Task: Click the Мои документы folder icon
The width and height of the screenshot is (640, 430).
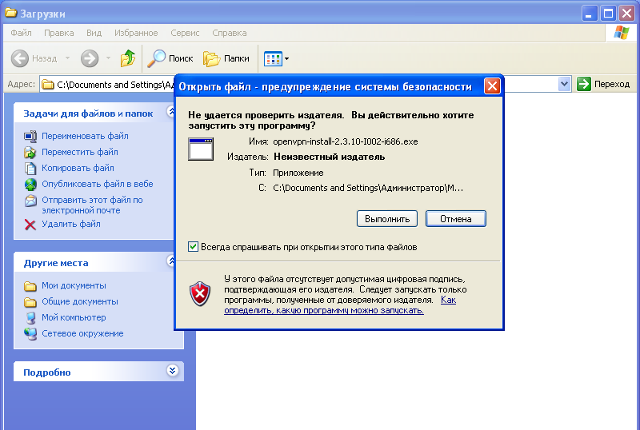Action: point(30,286)
